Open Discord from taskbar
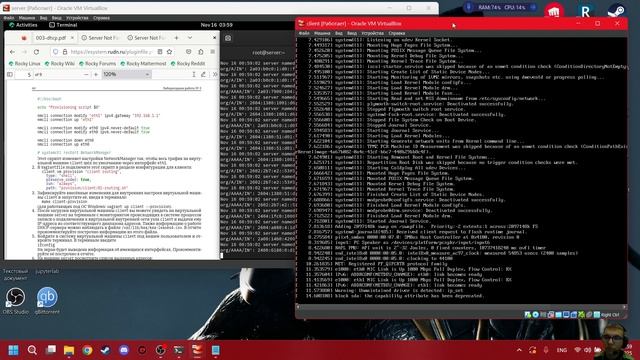Viewport: 640px width, 360px height. [x=124, y=350]
